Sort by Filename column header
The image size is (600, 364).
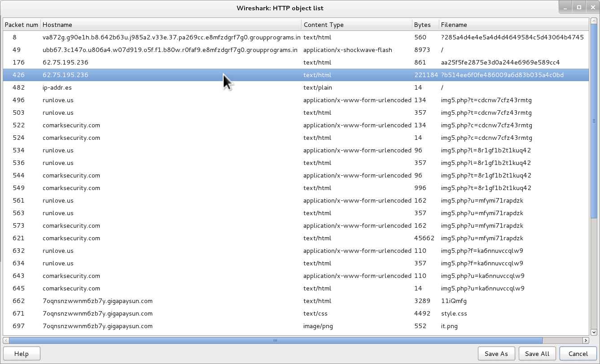[x=513, y=25]
